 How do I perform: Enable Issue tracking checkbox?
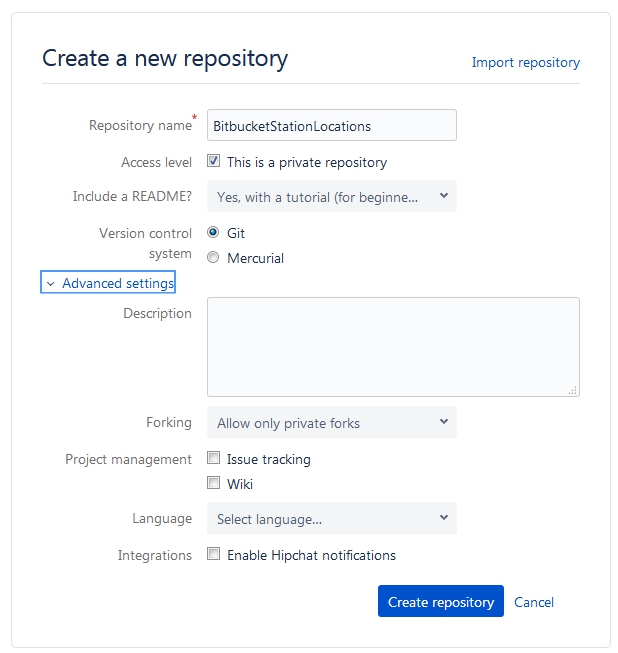pos(213,459)
